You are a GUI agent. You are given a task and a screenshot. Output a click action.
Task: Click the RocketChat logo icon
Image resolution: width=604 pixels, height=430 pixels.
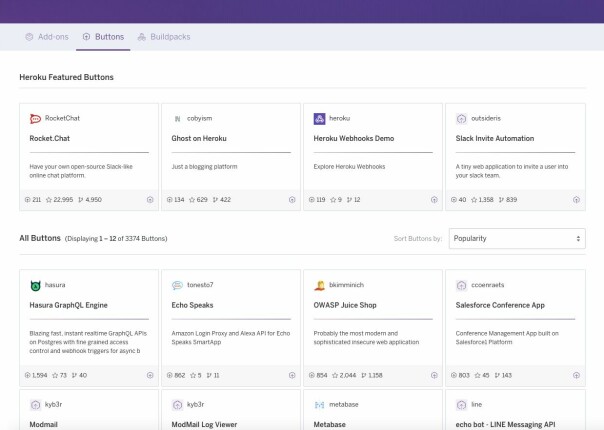(35, 119)
